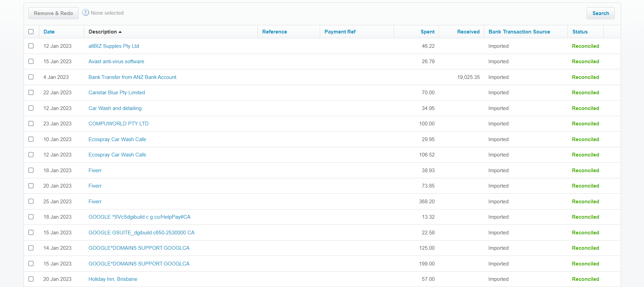Sort by Bank Transaction Source header

pyautogui.click(x=519, y=32)
